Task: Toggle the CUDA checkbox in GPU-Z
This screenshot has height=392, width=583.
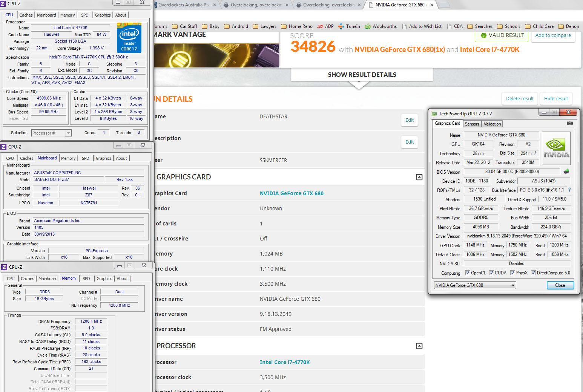Action: 491,273
